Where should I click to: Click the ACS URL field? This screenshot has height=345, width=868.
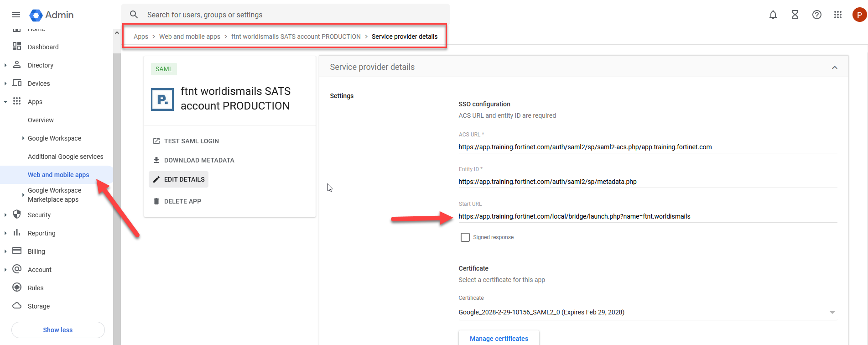tap(648, 147)
